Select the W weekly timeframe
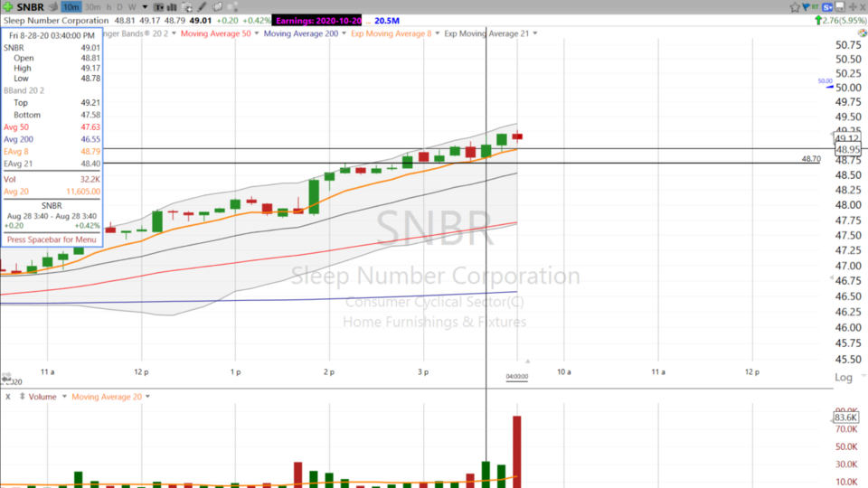Screen dimensions: 868x488 click(131, 7)
